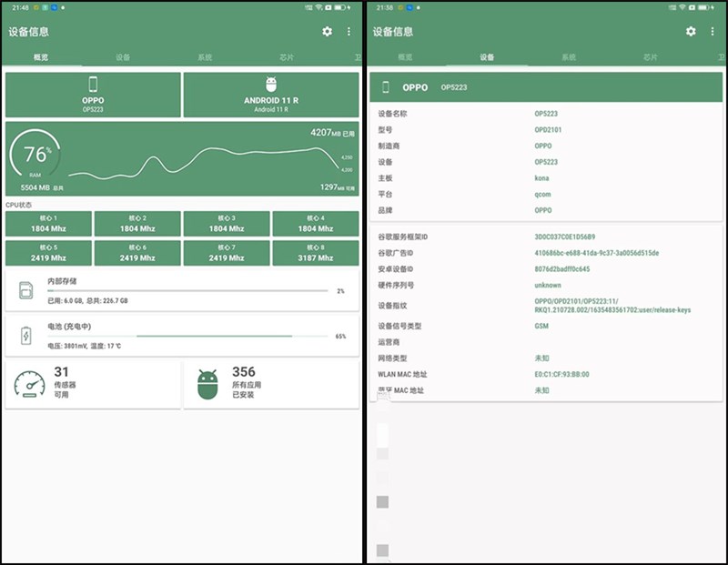This screenshot has height=565, width=728.
Task: Tap 制造商 value OPPO
Action: (543, 146)
